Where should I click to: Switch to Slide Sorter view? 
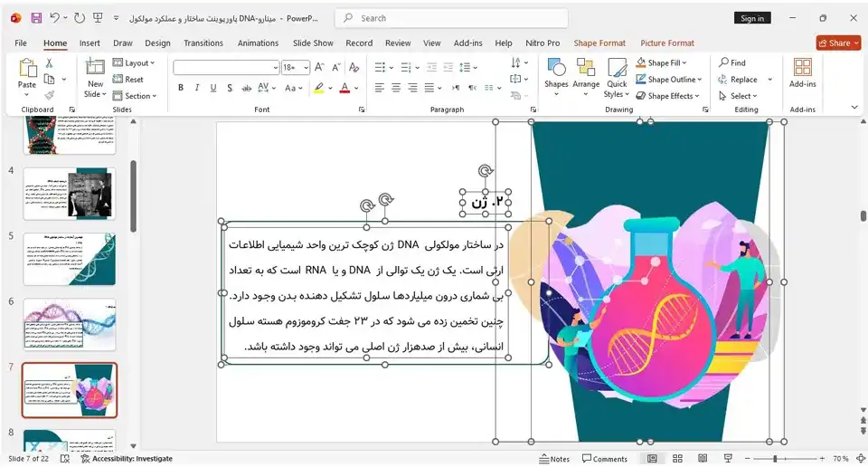pyautogui.click(x=677, y=459)
